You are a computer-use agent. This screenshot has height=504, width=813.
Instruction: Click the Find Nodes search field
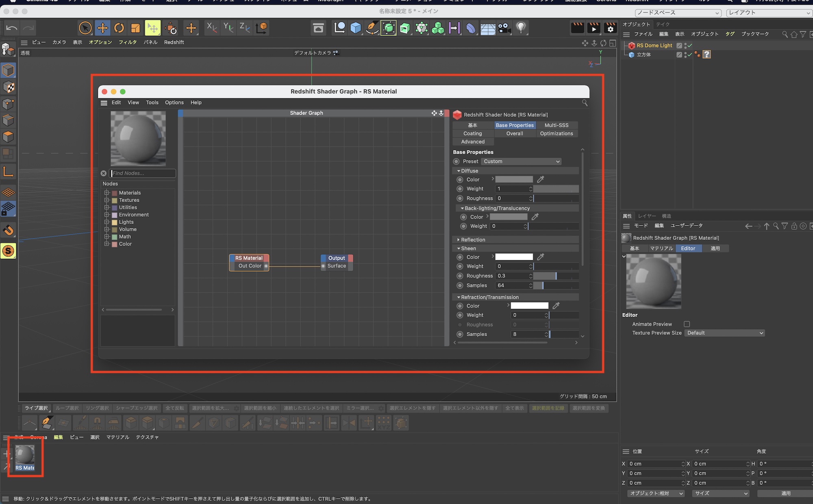click(x=142, y=173)
